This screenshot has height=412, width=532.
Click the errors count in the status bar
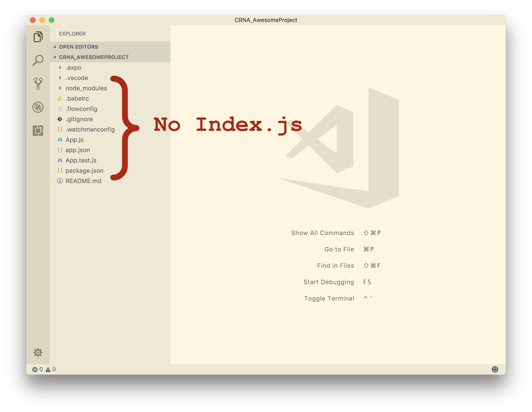tap(38, 369)
